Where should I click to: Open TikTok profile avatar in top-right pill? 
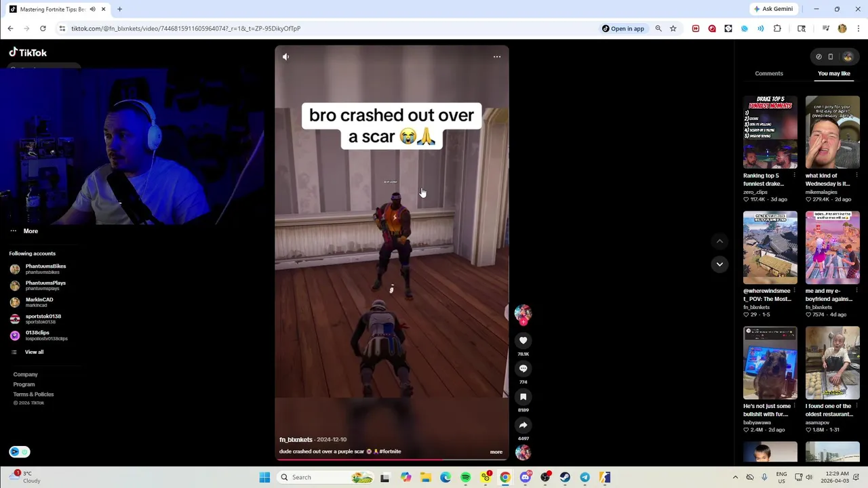point(847,57)
